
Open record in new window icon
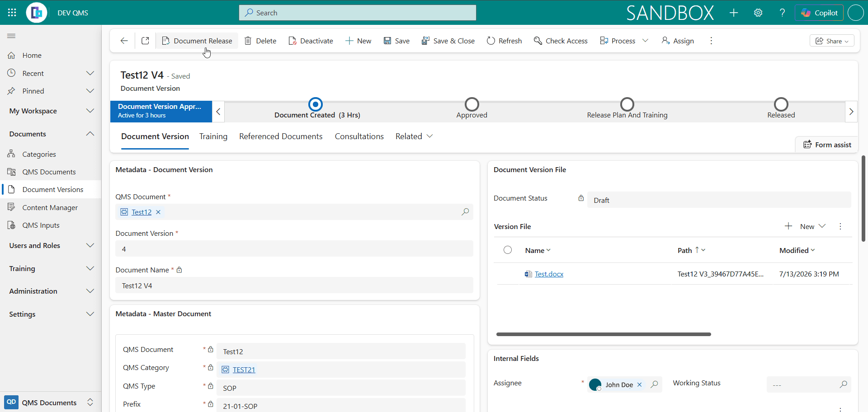tap(145, 41)
